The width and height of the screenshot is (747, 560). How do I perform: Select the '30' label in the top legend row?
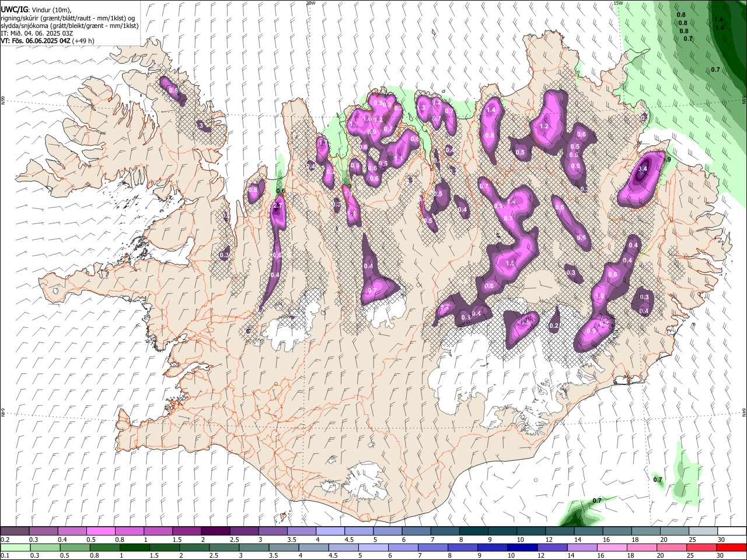click(x=721, y=540)
